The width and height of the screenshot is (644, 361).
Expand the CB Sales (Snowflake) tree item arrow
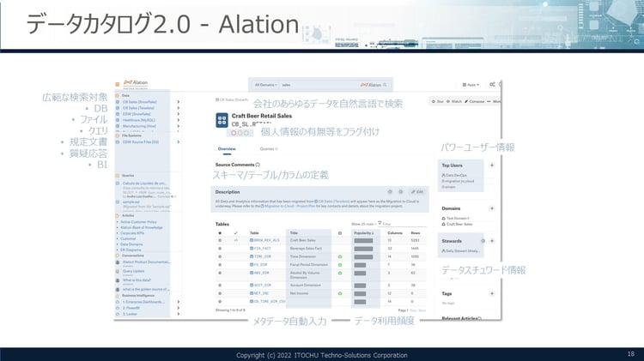tap(178, 101)
